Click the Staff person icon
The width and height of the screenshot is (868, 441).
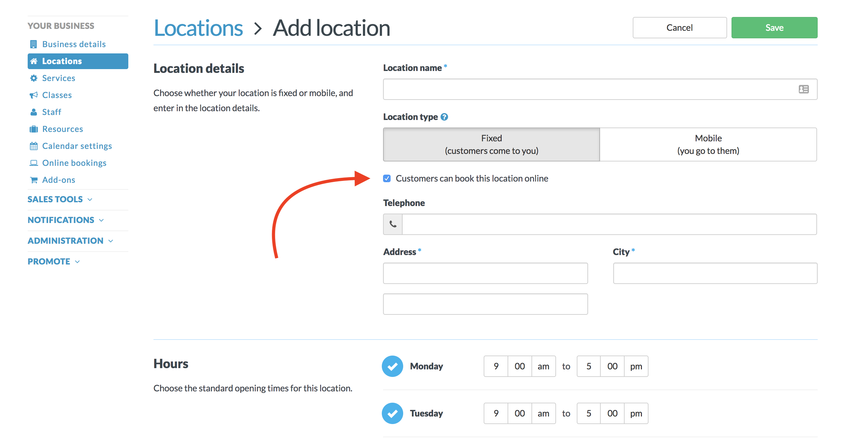pyautogui.click(x=34, y=112)
